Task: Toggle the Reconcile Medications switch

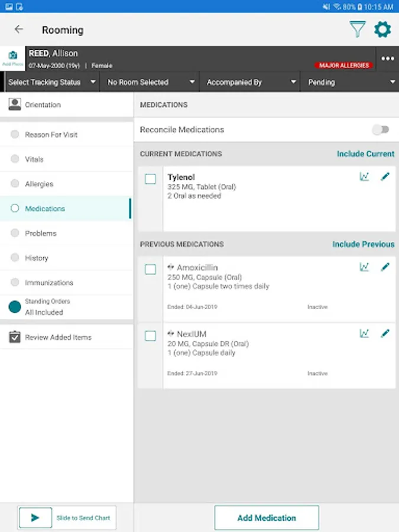Action: tap(380, 129)
